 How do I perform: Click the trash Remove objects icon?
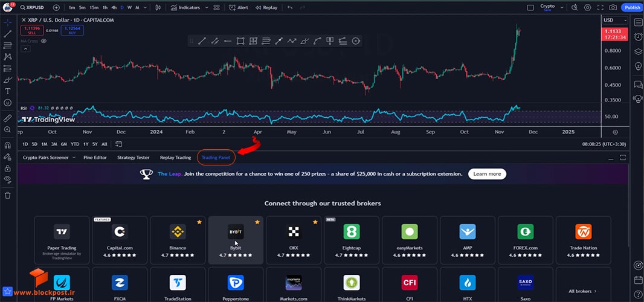pos(7,195)
